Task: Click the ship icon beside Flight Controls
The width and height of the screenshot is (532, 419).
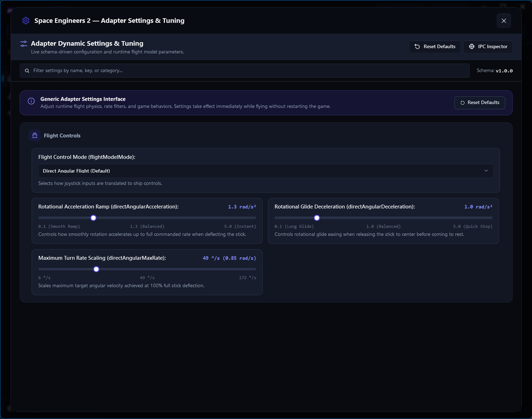Action: pos(35,135)
